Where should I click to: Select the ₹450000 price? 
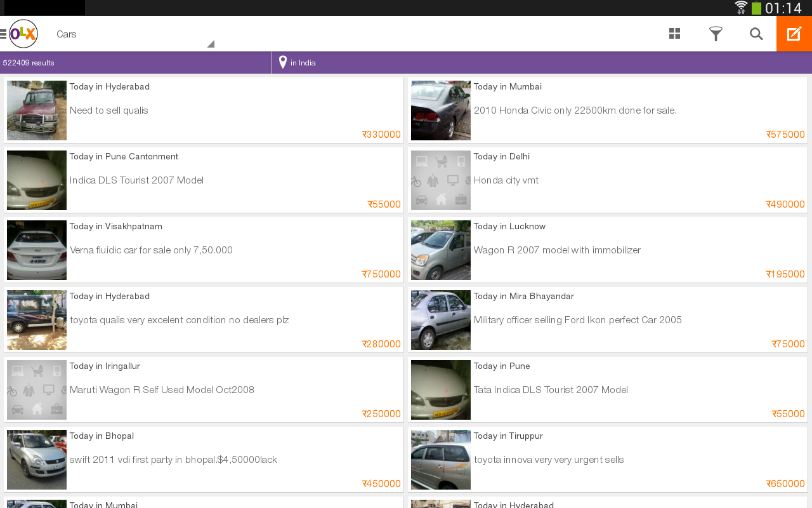tap(381, 484)
